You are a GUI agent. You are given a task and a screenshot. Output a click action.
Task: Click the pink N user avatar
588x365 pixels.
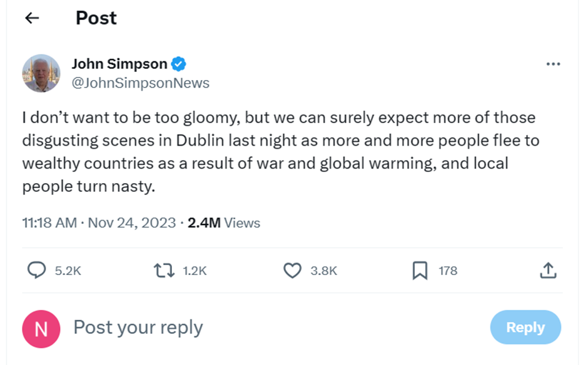pos(41,329)
